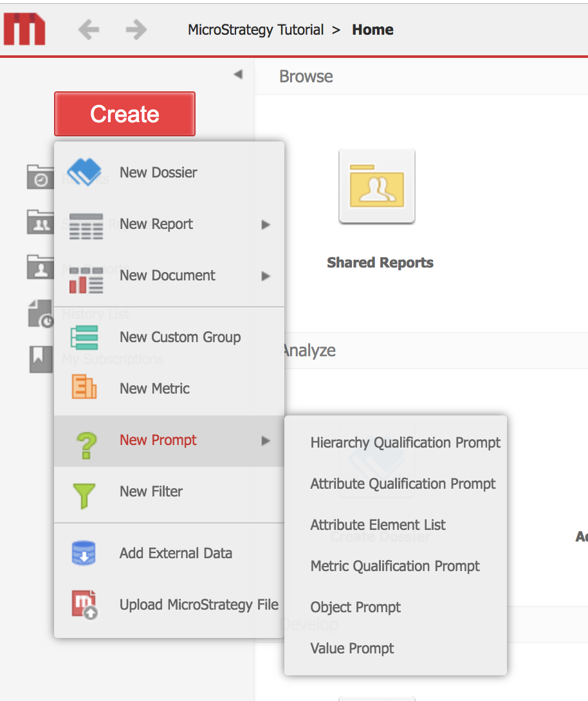Choose New Filter menu entry
Image resolution: width=588 pixels, height=701 pixels.
click(x=151, y=491)
